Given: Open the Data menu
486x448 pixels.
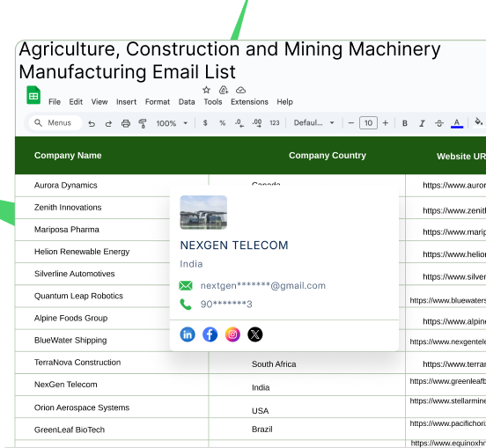Looking at the screenshot, I should pyautogui.click(x=187, y=102).
